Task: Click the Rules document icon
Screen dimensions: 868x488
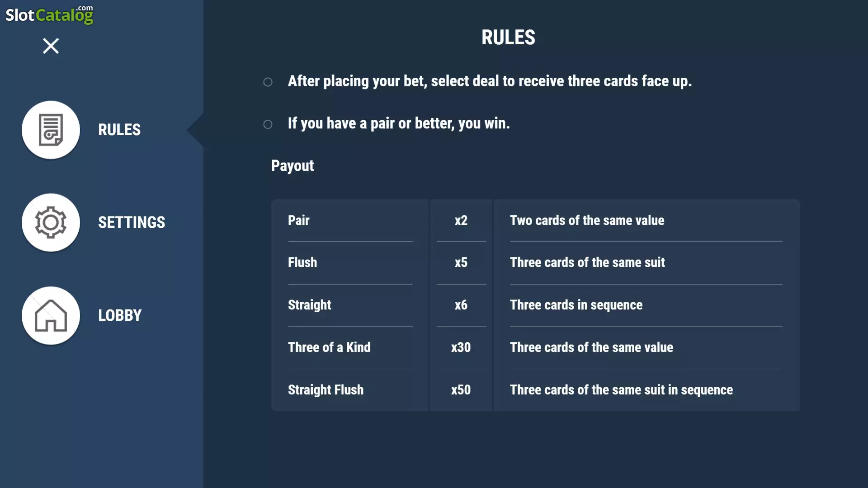Action: [51, 130]
